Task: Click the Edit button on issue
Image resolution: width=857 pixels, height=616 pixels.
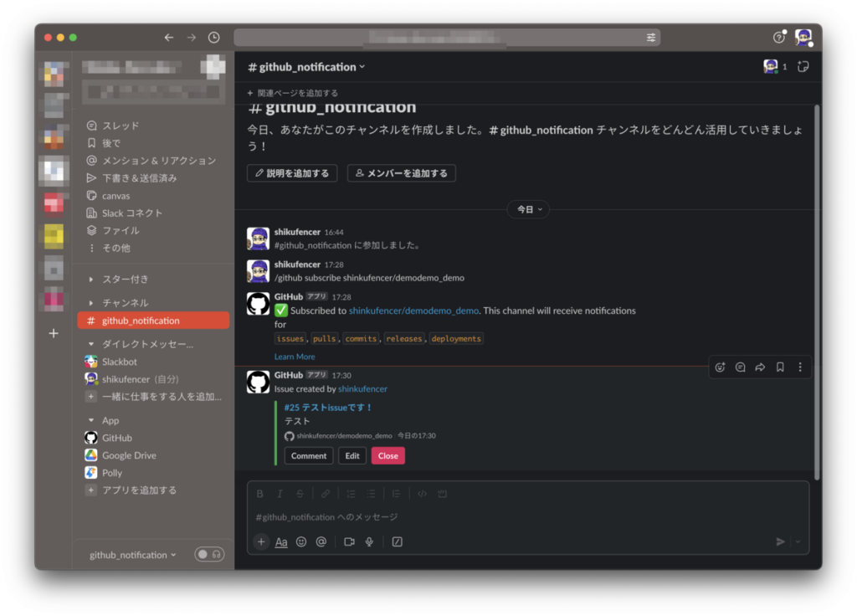Action: point(352,456)
